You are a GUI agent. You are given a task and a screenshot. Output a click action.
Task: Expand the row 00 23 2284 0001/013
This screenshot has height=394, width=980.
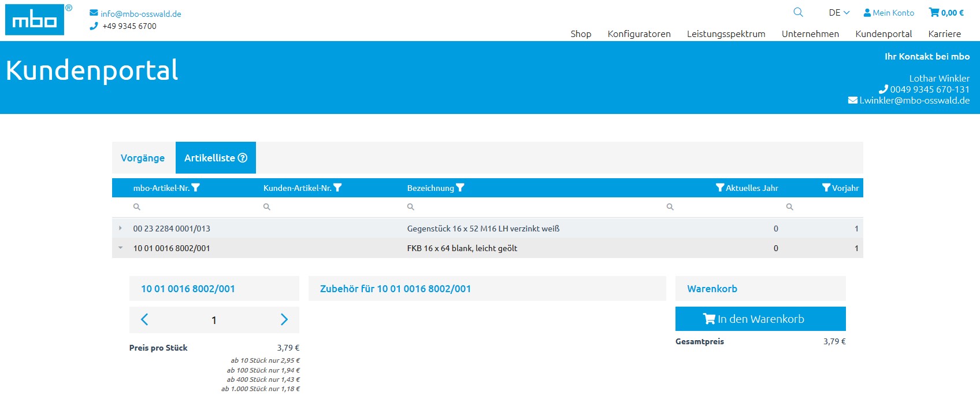tap(120, 229)
